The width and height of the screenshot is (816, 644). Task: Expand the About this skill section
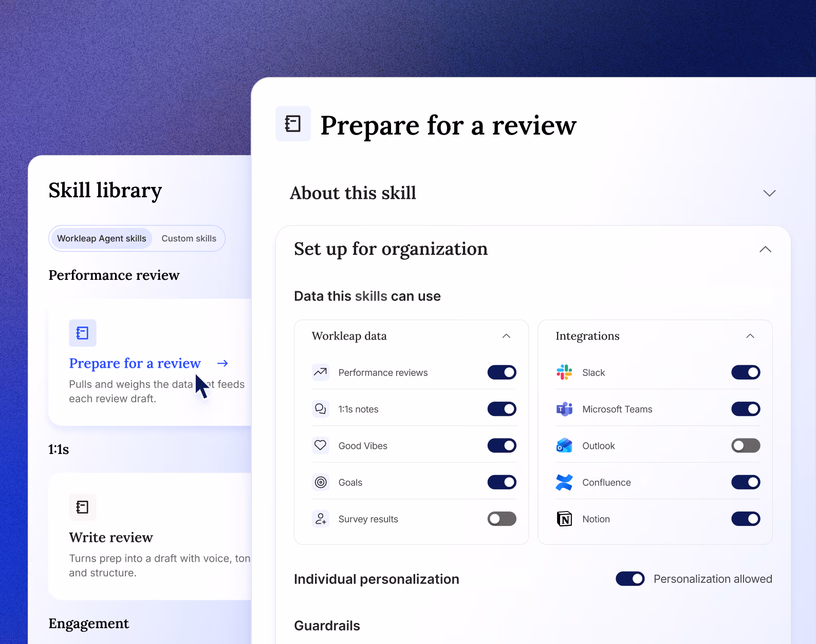coord(769,193)
